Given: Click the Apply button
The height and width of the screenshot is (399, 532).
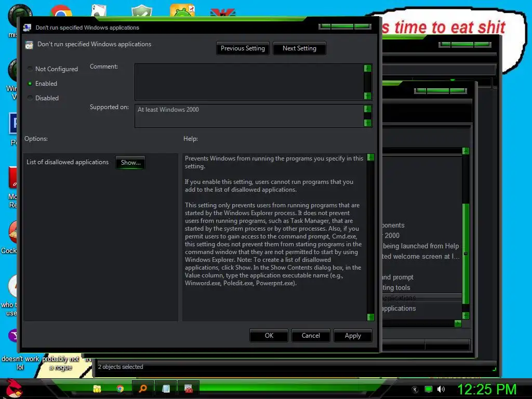Looking at the screenshot, I should point(353,336).
